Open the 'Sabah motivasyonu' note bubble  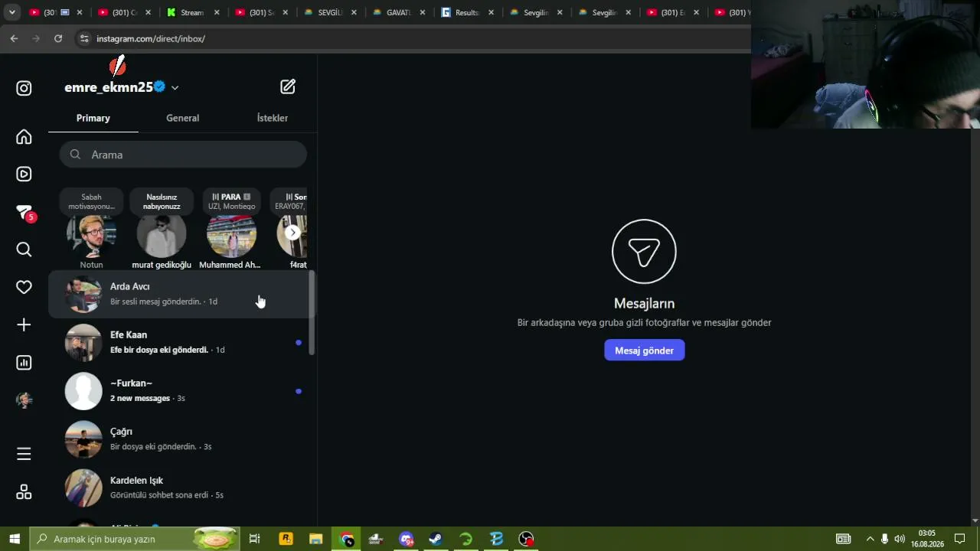click(91, 201)
